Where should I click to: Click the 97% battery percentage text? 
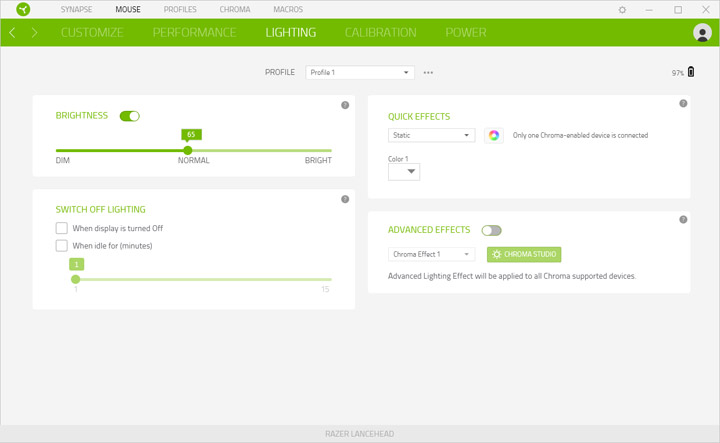pyautogui.click(x=678, y=73)
